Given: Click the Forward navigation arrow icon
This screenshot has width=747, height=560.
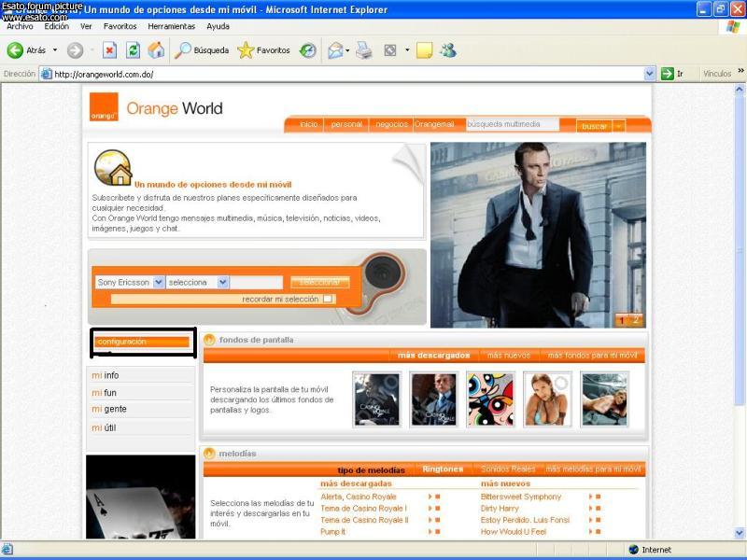Looking at the screenshot, I should coord(75,50).
